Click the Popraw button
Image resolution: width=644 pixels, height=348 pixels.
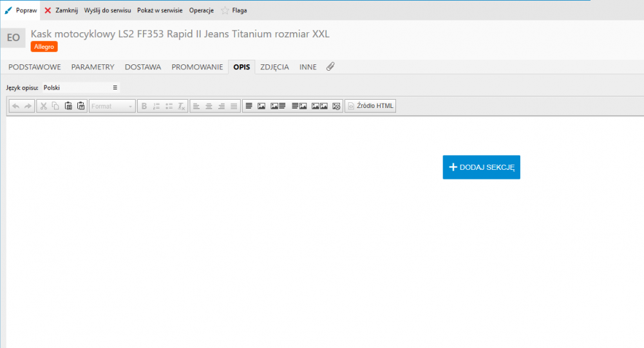click(x=21, y=11)
